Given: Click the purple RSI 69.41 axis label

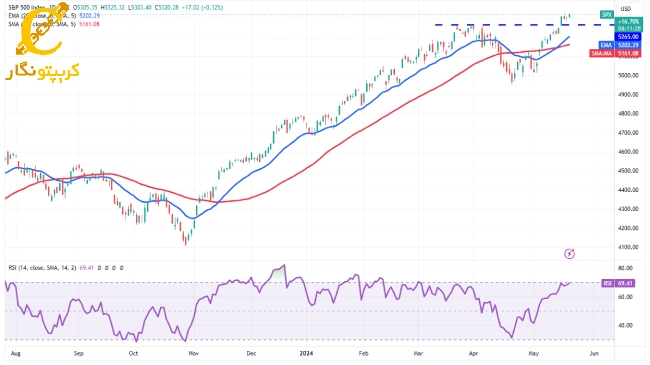Looking at the screenshot, I should 618,283.
